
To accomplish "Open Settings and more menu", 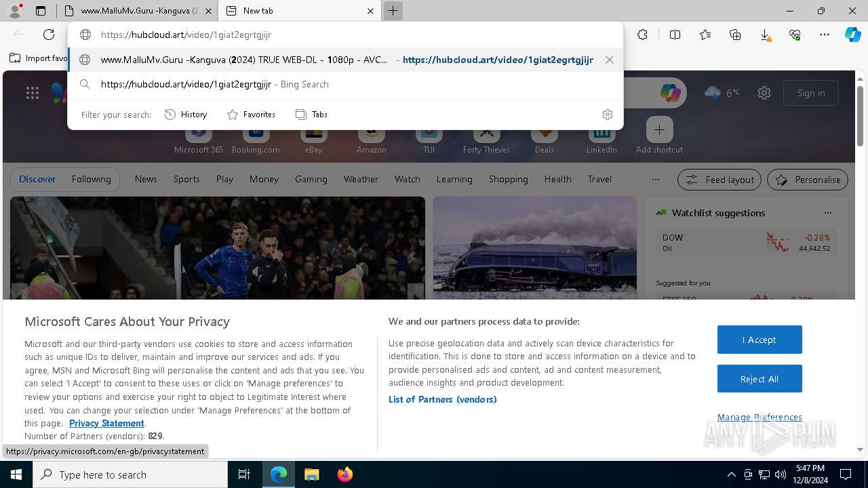I will (x=825, y=35).
